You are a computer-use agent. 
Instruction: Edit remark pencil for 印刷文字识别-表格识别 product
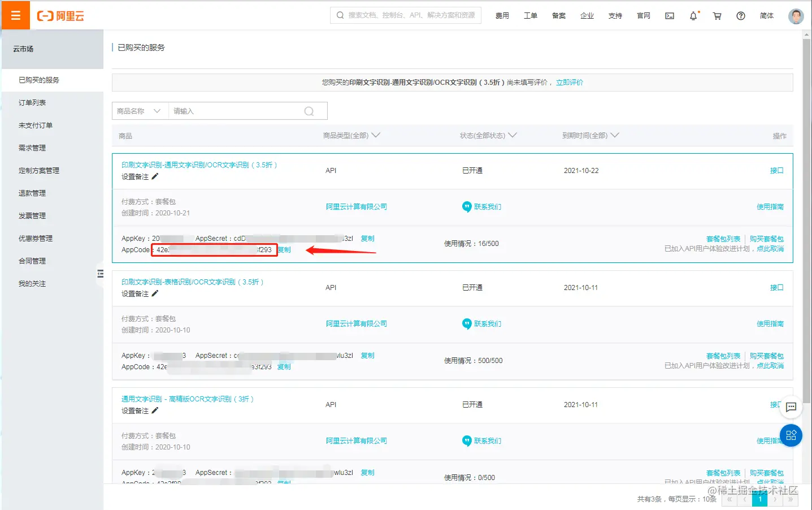(x=155, y=293)
